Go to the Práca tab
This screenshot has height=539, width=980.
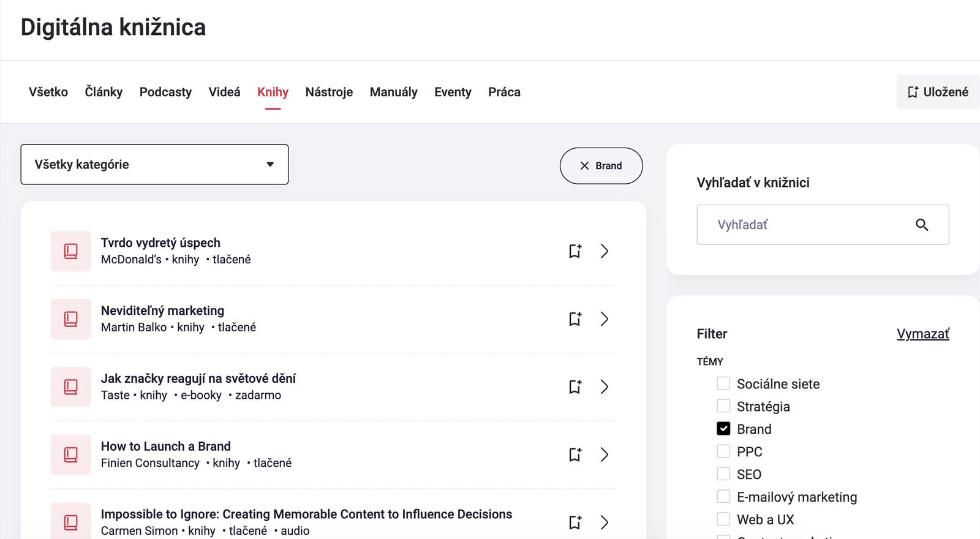point(504,92)
